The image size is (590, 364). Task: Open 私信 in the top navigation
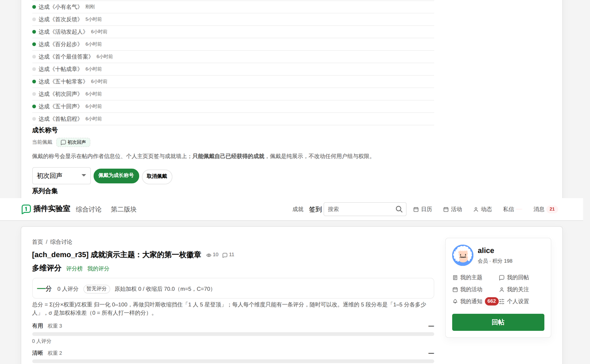(508, 209)
